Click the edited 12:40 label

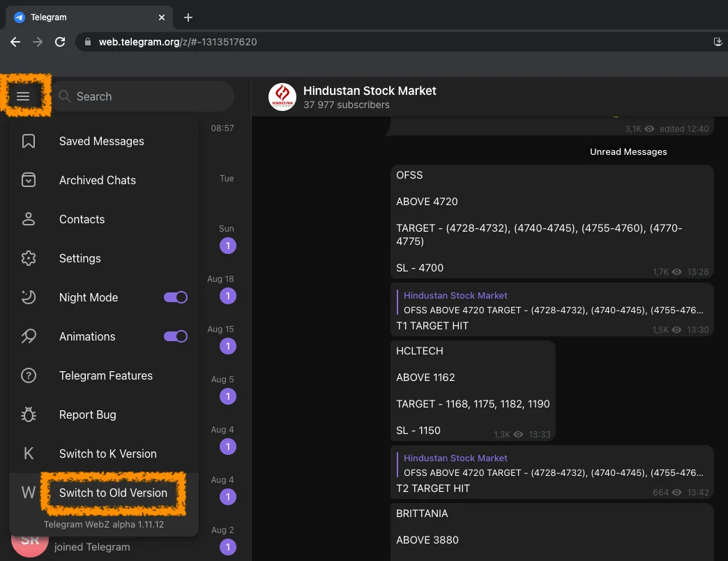pos(684,128)
